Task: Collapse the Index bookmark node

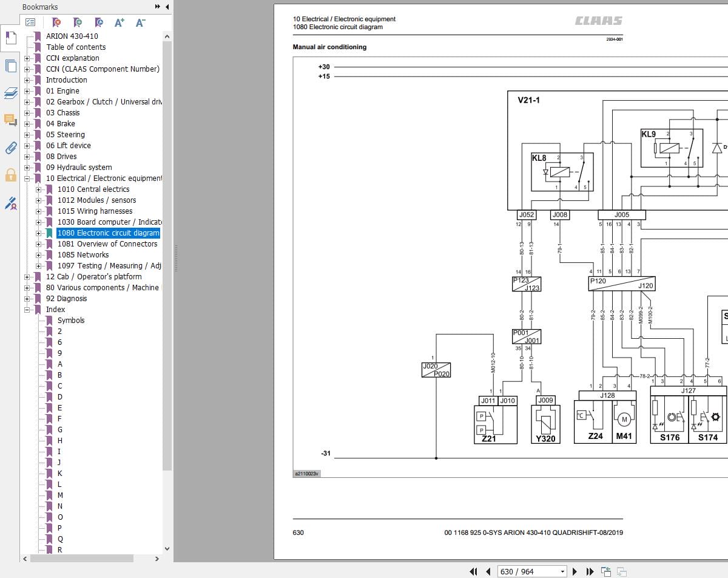Action: (x=27, y=310)
